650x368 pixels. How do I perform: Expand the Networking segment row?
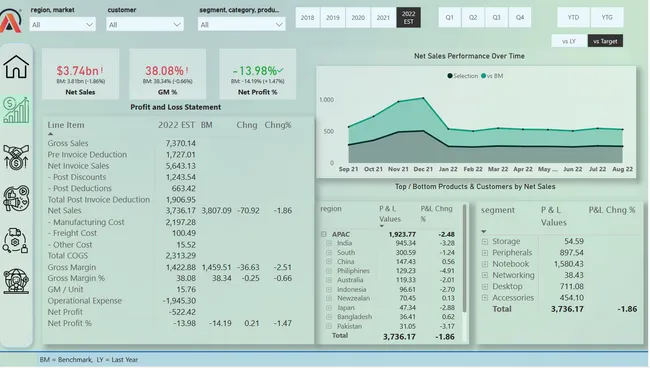point(485,275)
